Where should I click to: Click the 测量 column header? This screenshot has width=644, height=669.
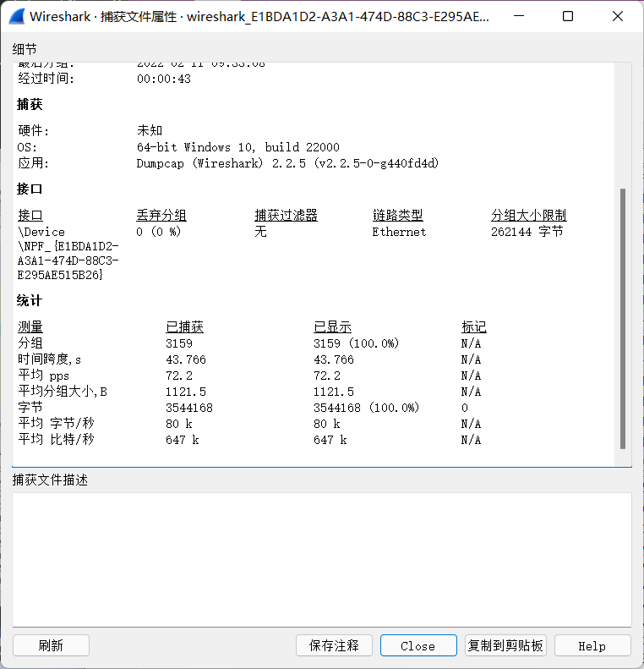tap(30, 326)
